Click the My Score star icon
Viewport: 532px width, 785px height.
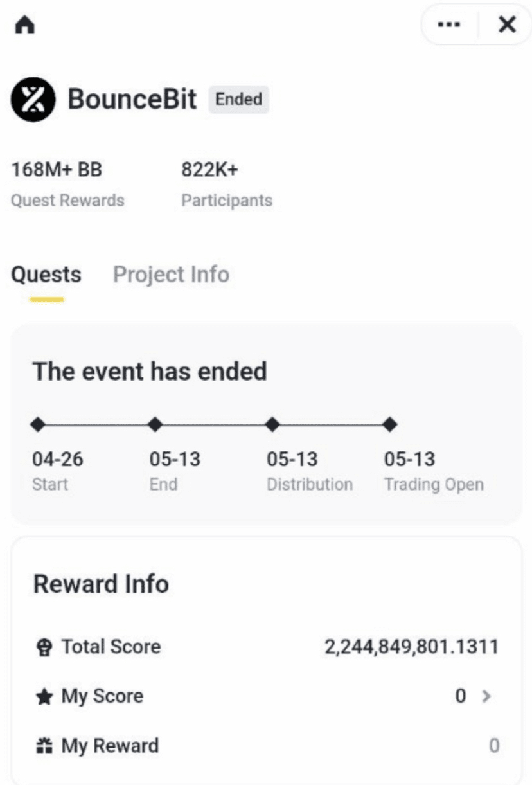(44, 696)
